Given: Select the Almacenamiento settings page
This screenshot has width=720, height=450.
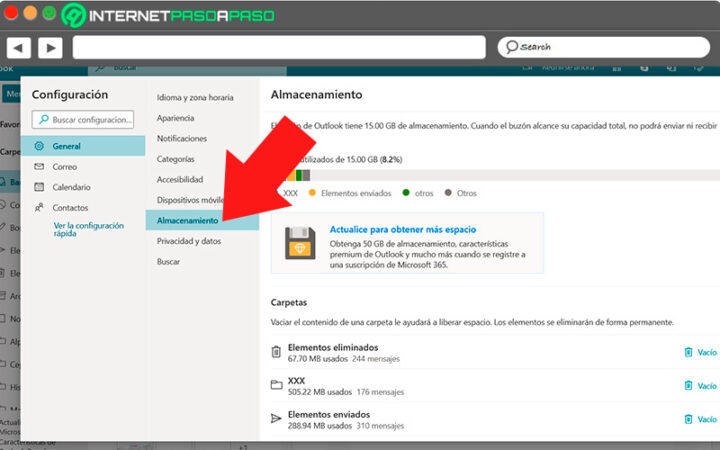Looking at the screenshot, I should coord(202,220).
